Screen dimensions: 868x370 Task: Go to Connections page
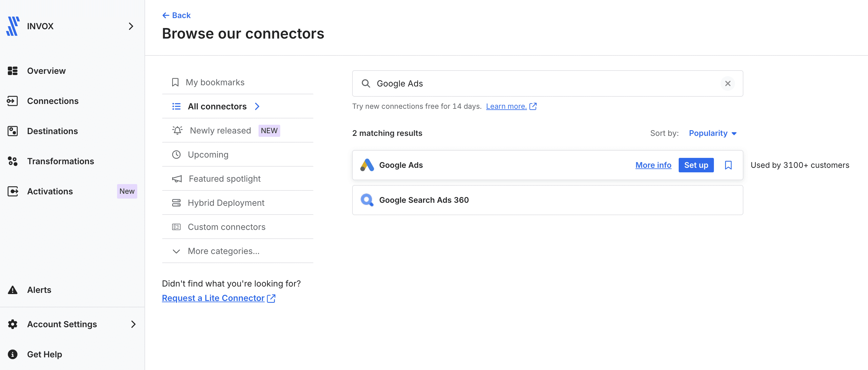coord(53,101)
